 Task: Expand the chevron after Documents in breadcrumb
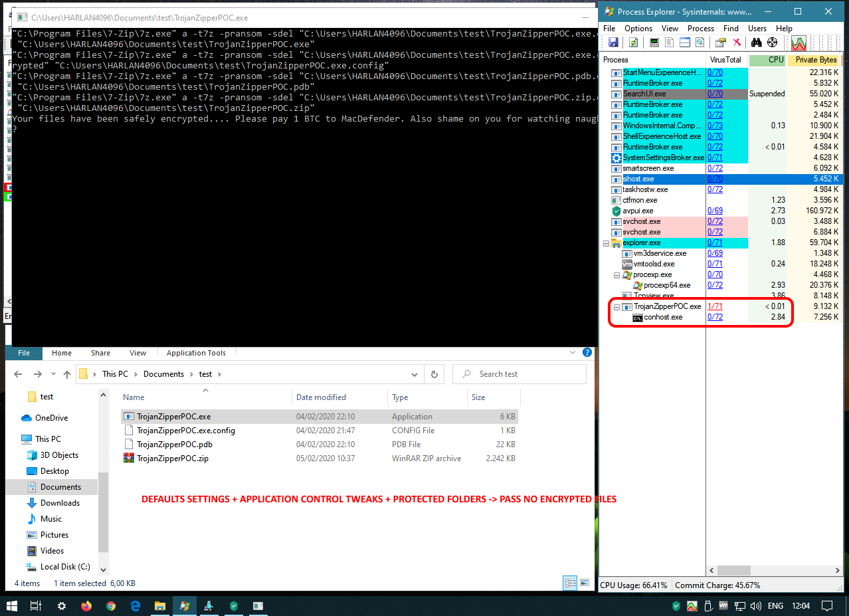(x=191, y=374)
